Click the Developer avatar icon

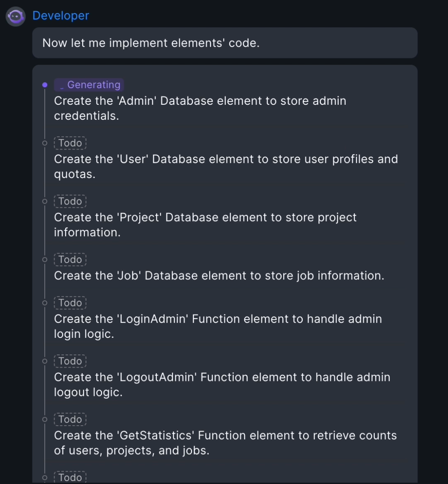tap(16, 16)
